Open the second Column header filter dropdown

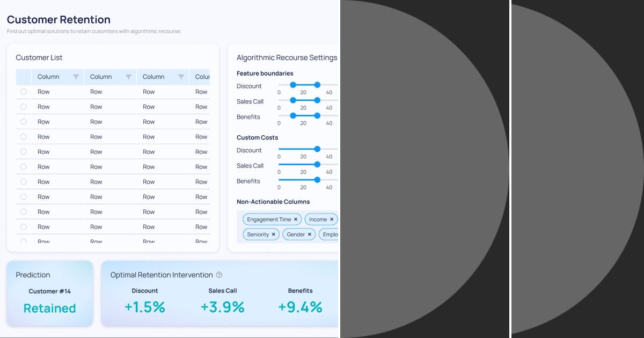(x=128, y=77)
